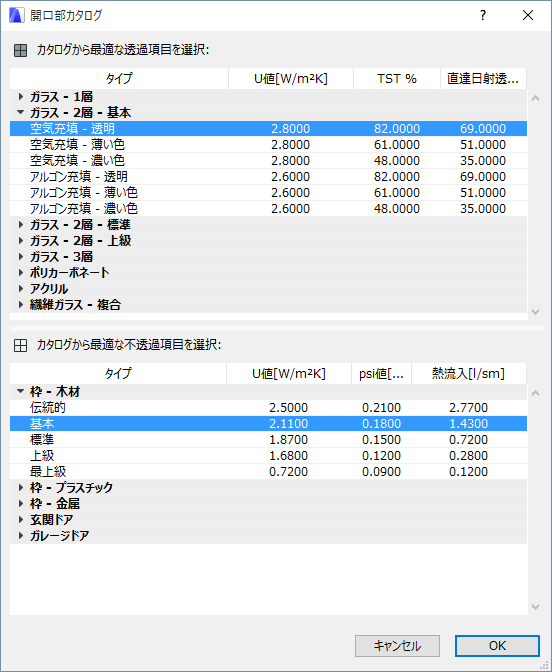Select the アルゴン充填 - 薄い色 row
This screenshot has height=672, width=552.
click(x=268, y=192)
